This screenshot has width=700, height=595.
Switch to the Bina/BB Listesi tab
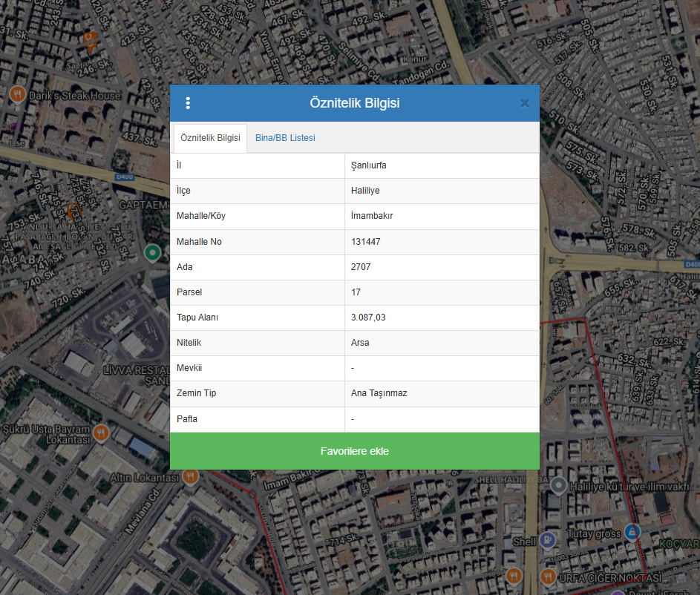tap(285, 138)
